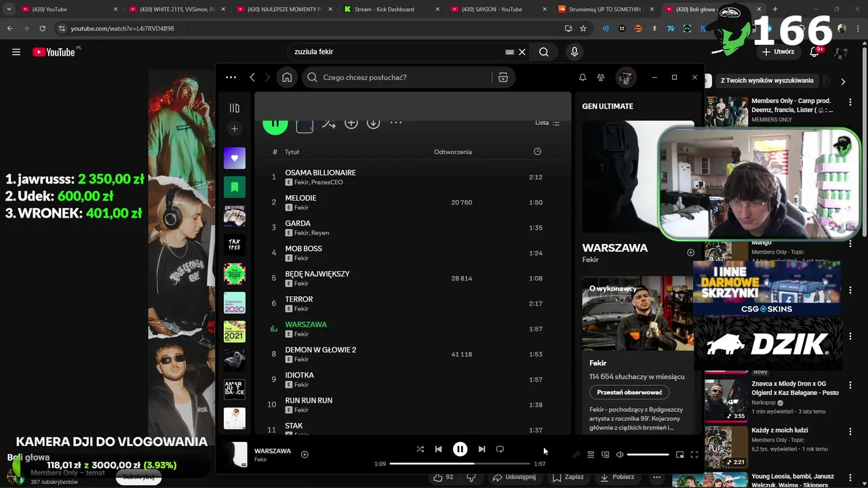Open the Reyen artist link under GARDA
Viewport: 868px width, 488px height.
320,233
